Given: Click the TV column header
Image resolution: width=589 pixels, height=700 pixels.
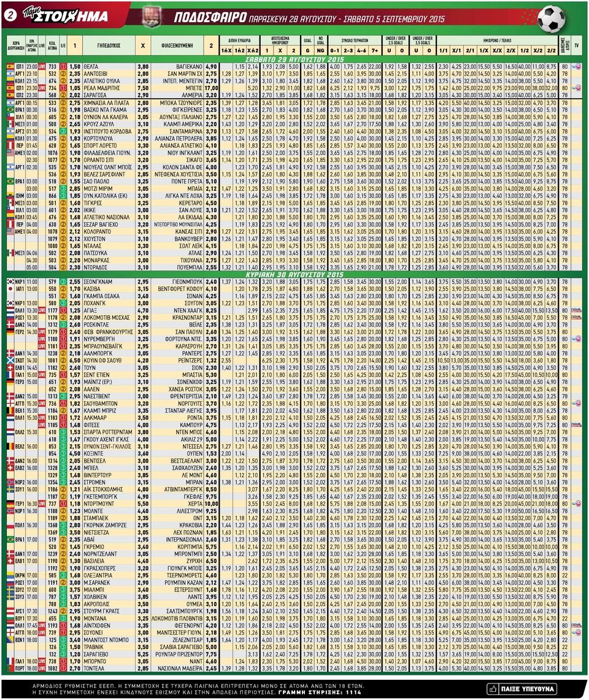Looking at the screenshot, I should tap(577, 45).
